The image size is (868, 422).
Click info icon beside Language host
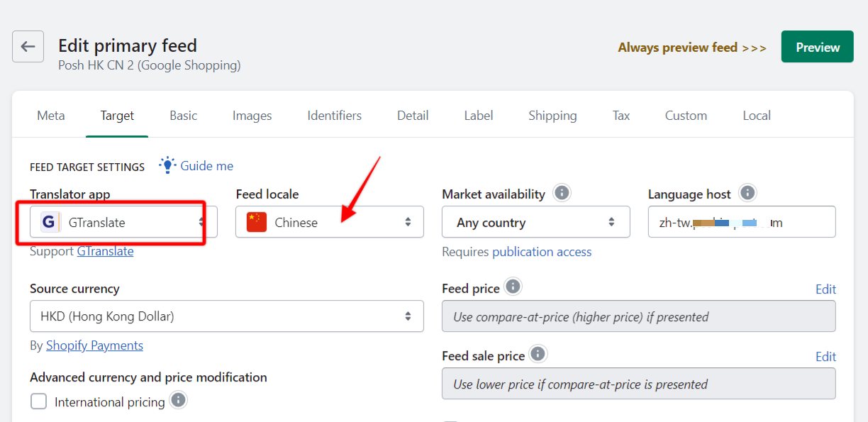point(747,193)
